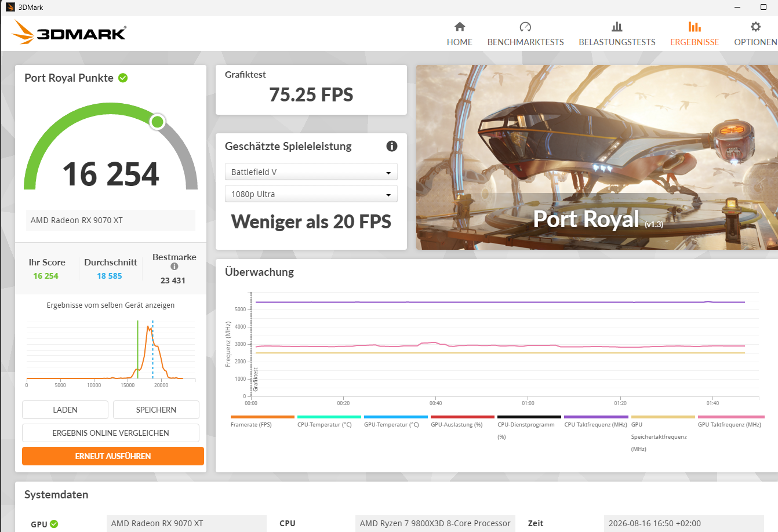
Task: Click the Überwachung heading
Action: 259,272
